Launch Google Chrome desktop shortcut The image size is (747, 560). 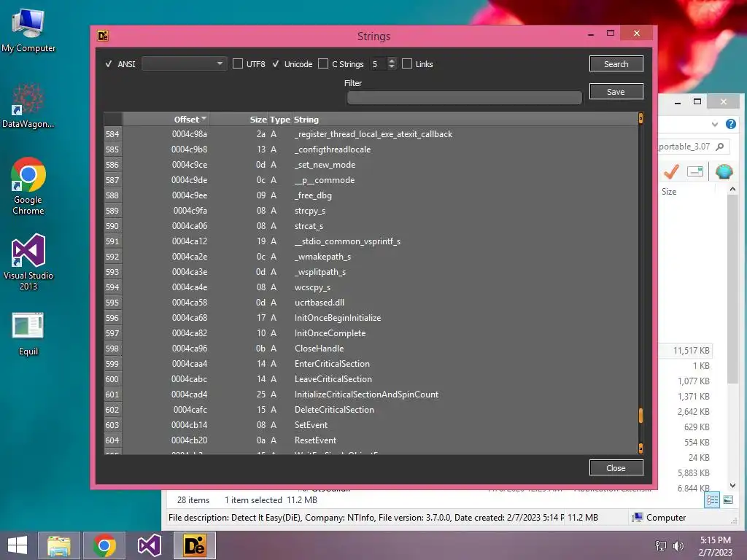[x=28, y=186]
